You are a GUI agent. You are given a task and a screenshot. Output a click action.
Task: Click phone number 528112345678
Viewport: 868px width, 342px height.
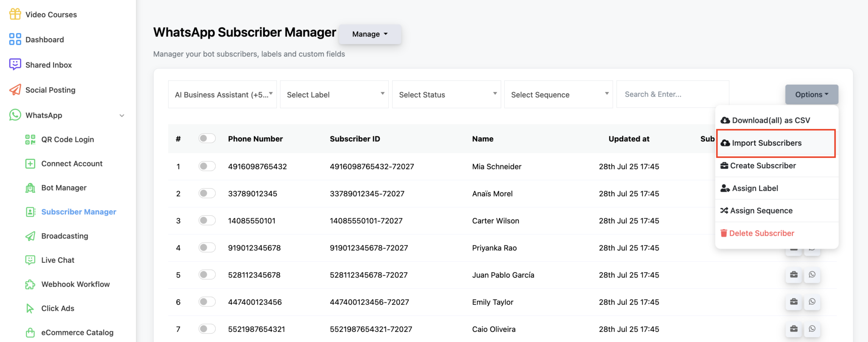pyautogui.click(x=254, y=275)
